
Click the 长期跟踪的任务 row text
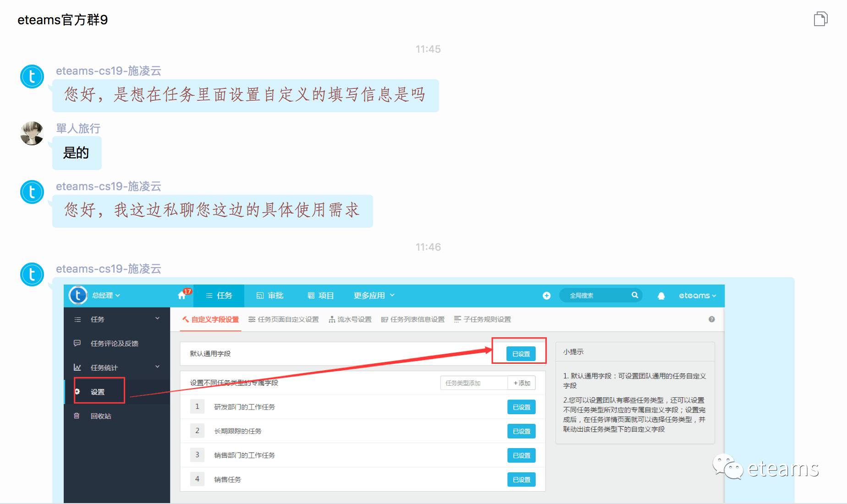pos(238,431)
